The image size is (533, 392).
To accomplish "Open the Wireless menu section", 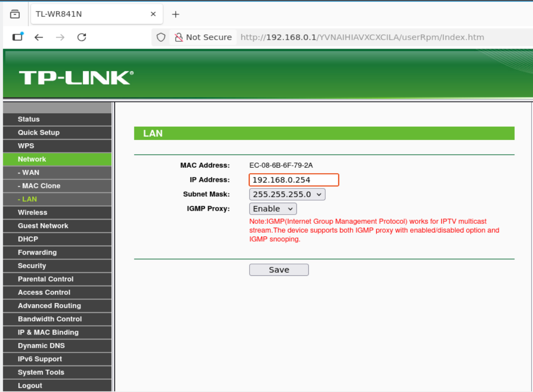I will pyautogui.click(x=33, y=212).
